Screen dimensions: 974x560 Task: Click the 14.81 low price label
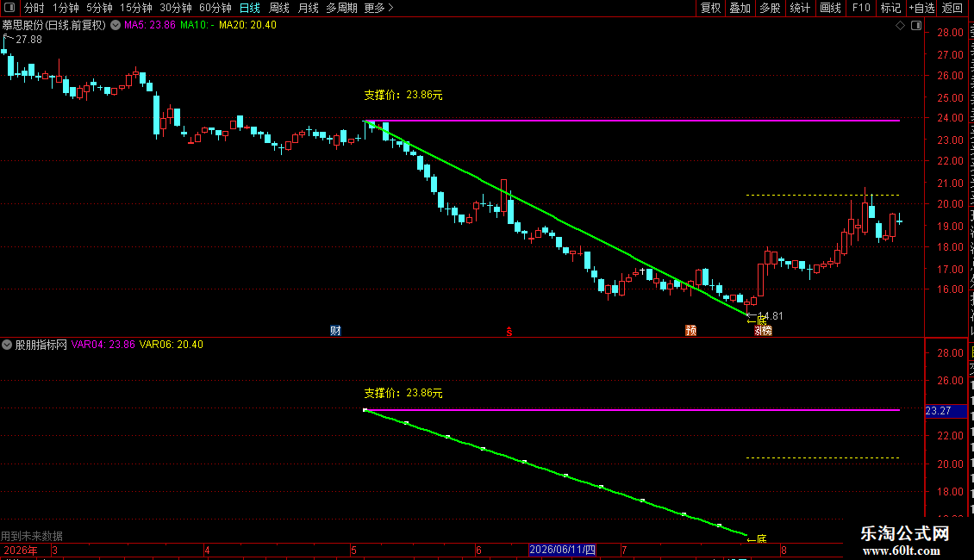(771, 316)
